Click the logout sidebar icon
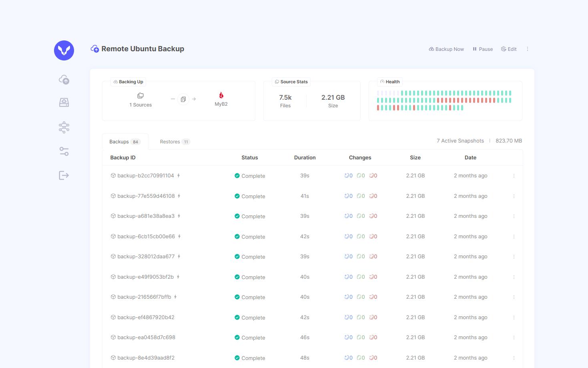The image size is (588, 368). click(64, 175)
